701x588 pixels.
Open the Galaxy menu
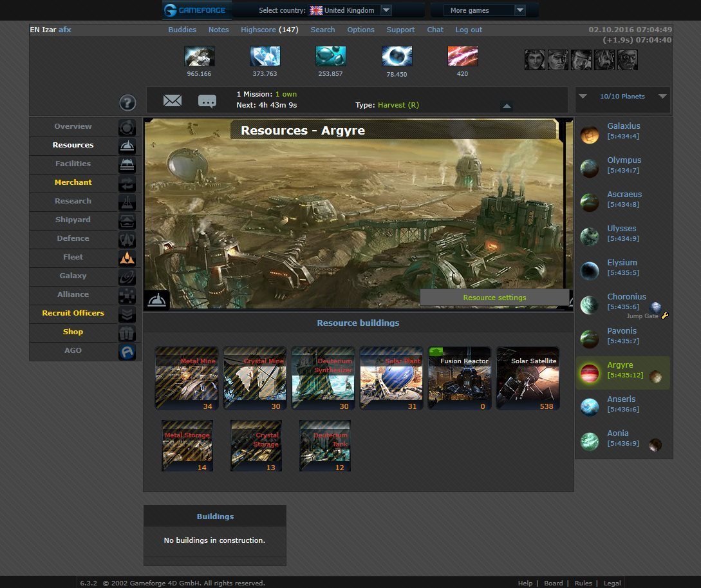[x=73, y=276]
